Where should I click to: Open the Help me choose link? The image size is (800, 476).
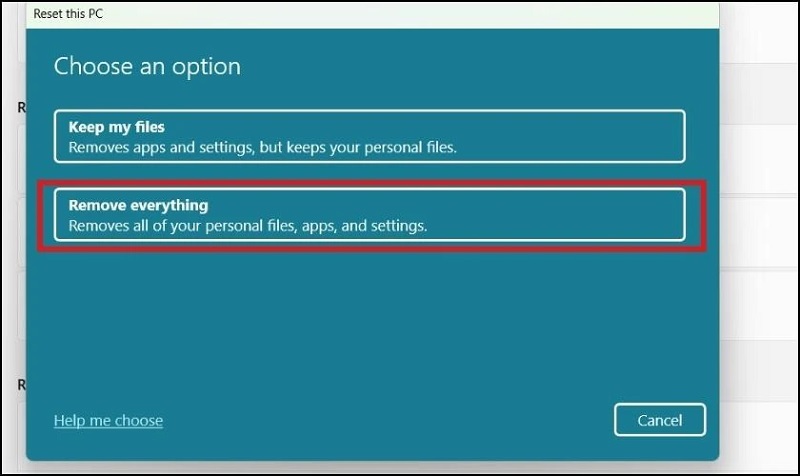click(x=108, y=420)
